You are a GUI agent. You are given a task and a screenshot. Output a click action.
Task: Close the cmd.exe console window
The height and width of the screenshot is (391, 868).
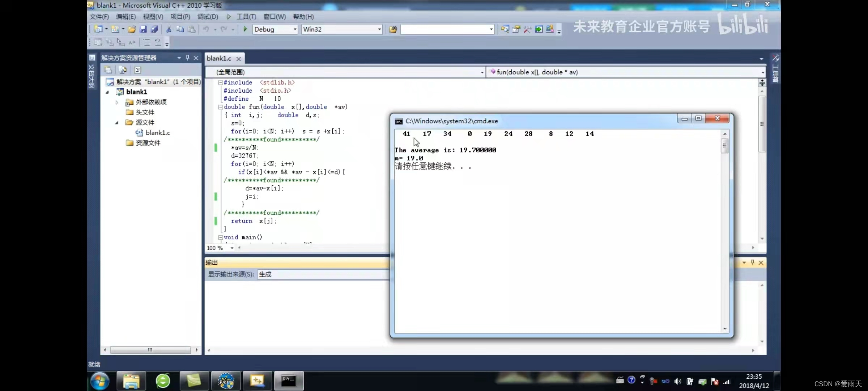click(x=717, y=118)
